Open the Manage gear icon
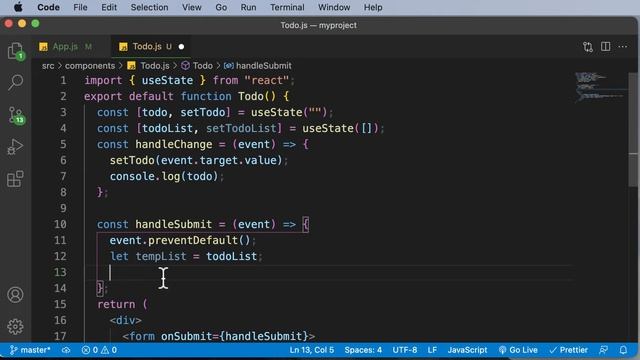 tap(16, 327)
